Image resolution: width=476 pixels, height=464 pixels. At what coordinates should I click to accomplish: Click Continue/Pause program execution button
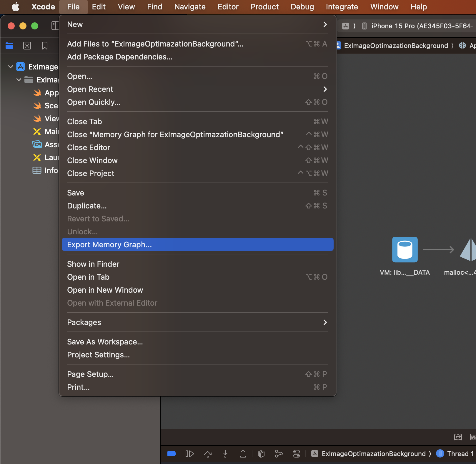pos(190,454)
